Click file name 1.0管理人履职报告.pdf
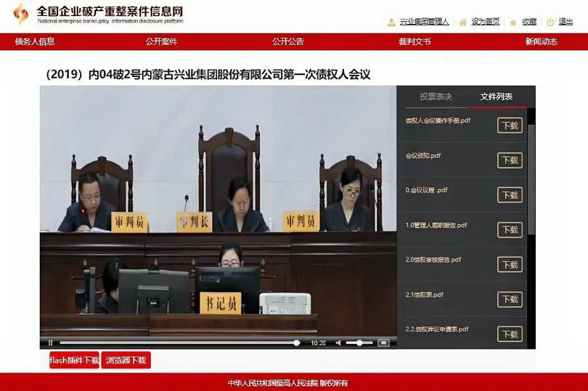The image size is (588, 391). point(436,225)
